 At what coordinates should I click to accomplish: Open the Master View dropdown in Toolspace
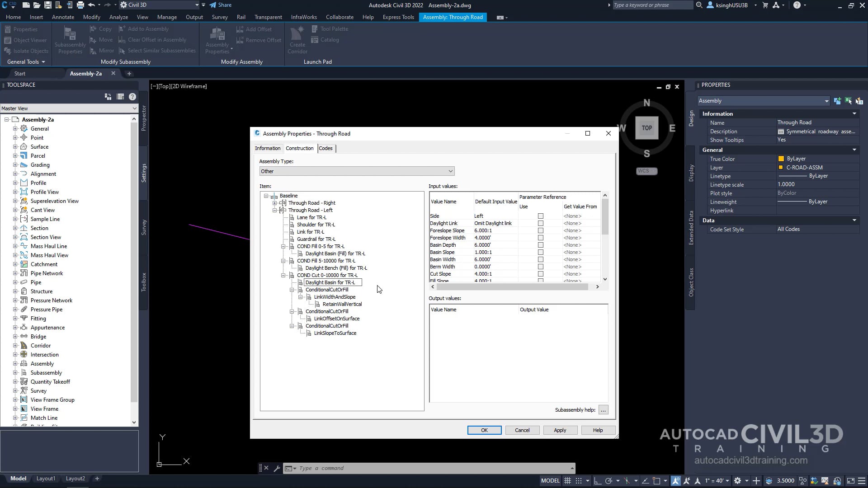pos(134,108)
